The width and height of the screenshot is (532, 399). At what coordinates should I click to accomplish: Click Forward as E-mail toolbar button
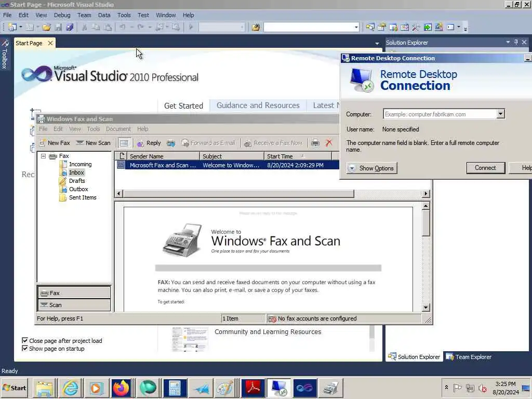coord(208,143)
